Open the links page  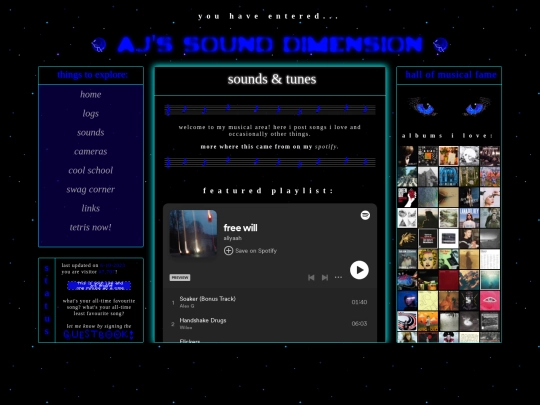point(91,208)
